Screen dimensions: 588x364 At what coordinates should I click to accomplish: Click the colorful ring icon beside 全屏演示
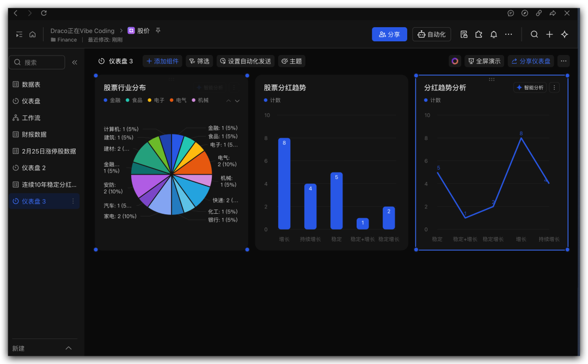pyautogui.click(x=455, y=61)
